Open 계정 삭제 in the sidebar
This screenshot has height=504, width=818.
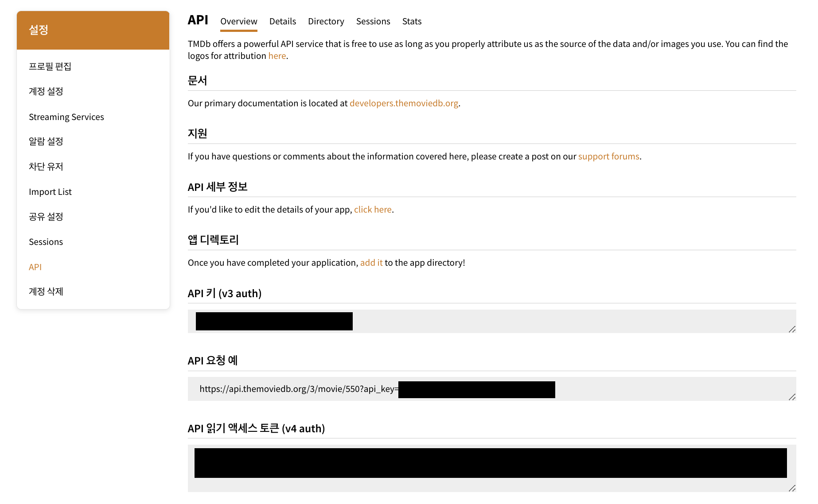pyautogui.click(x=46, y=291)
